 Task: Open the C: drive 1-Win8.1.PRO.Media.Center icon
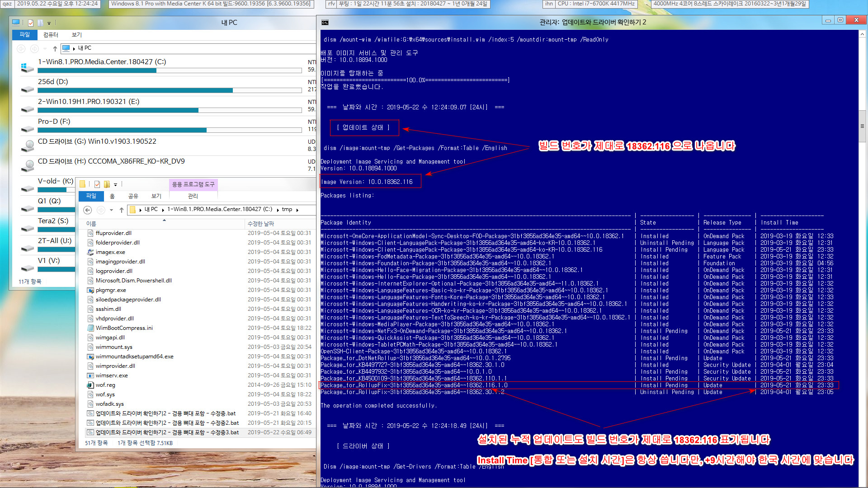click(x=27, y=68)
